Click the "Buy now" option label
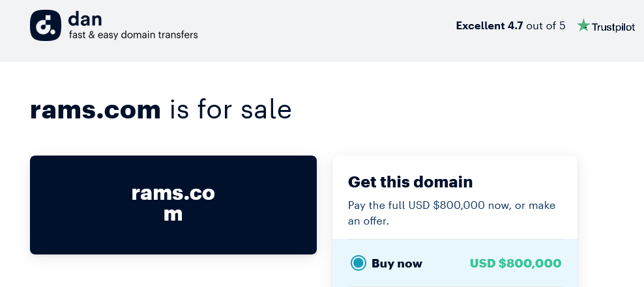 coord(397,263)
